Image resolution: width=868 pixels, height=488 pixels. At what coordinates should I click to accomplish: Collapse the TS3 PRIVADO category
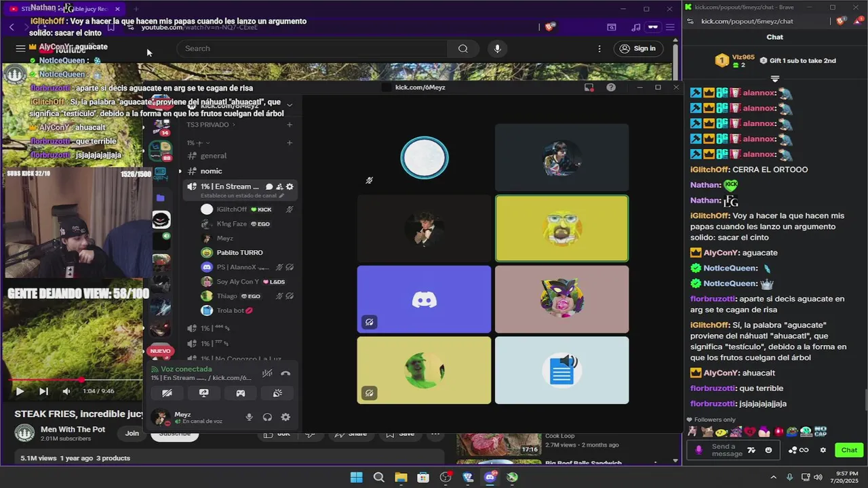coord(211,125)
